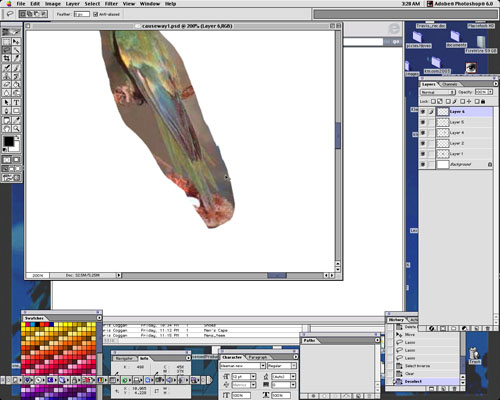Select the Eraser tool
The height and width of the screenshot is (400, 500).
(x=6, y=84)
